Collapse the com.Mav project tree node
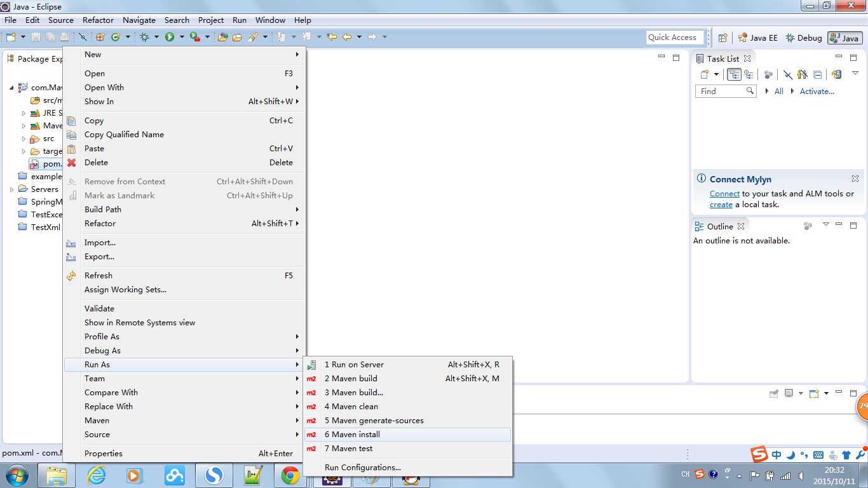The height and width of the screenshot is (488, 868). pos(11,88)
